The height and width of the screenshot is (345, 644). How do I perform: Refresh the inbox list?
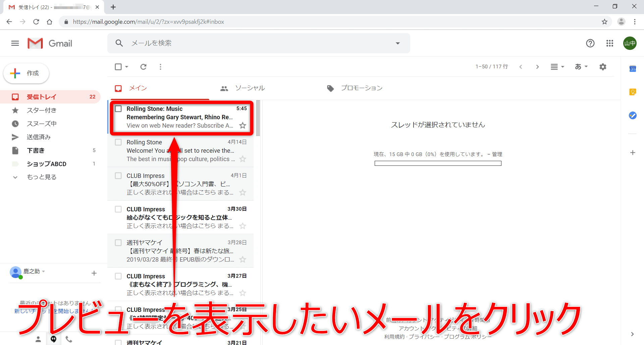(x=143, y=67)
